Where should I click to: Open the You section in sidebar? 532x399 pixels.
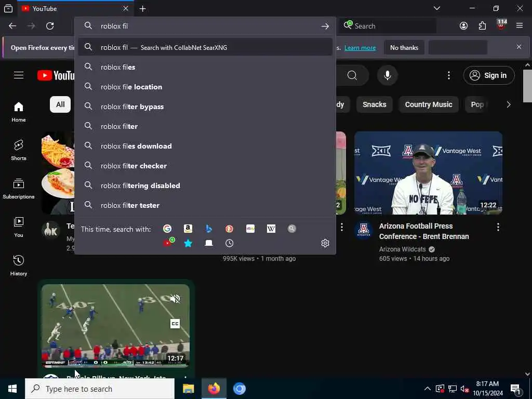coord(19,227)
